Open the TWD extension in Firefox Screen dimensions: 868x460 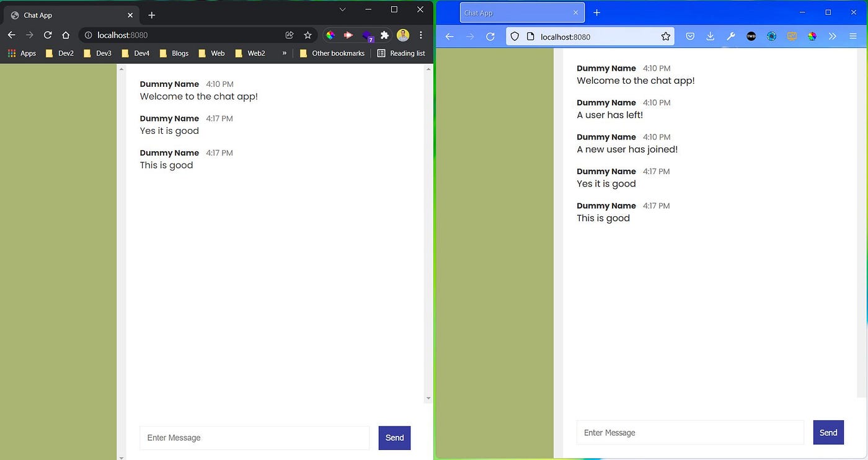(751, 37)
